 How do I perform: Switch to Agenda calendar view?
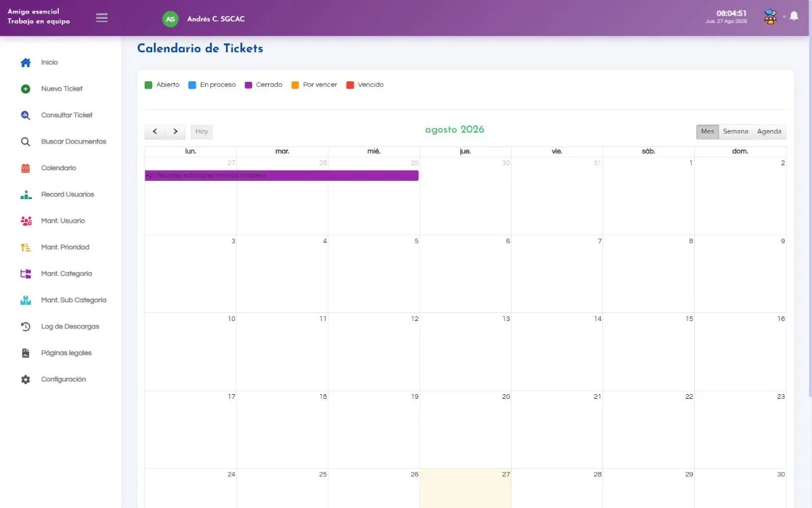(x=769, y=131)
